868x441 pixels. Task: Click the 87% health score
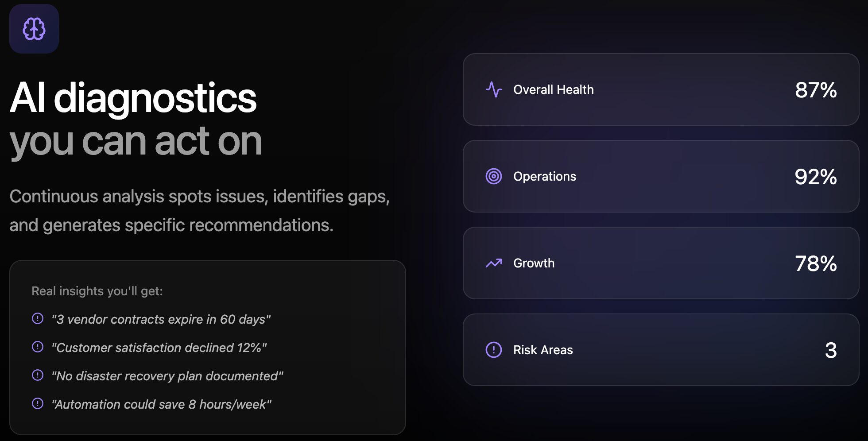[815, 90]
